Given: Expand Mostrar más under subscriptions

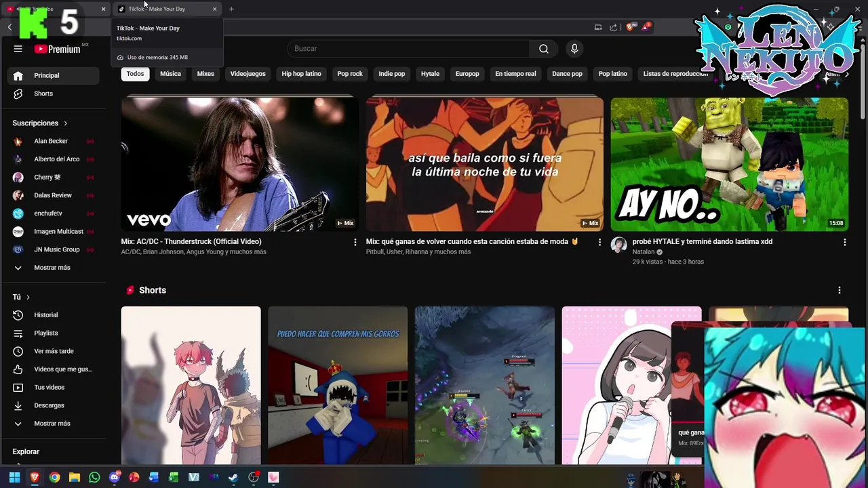Looking at the screenshot, I should 54,268.
